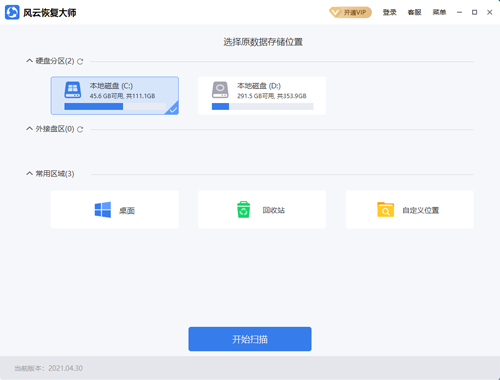Select the 回收站 label

click(x=274, y=210)
